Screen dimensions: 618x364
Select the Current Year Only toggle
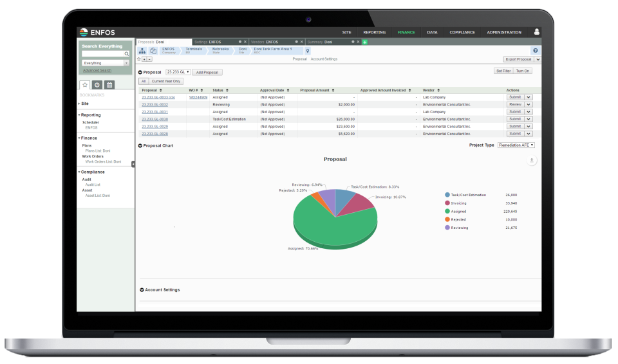166,81
